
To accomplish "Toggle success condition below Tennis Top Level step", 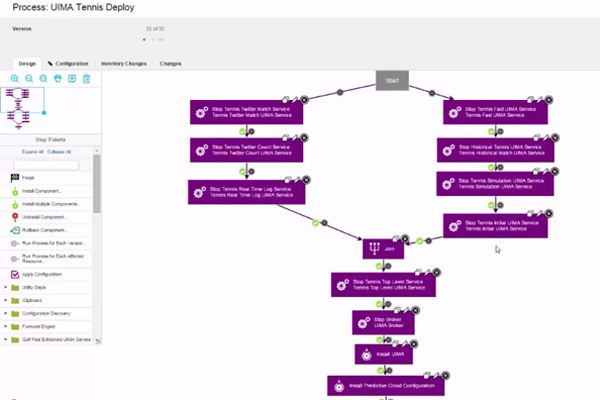I will [x=379, y=304].
